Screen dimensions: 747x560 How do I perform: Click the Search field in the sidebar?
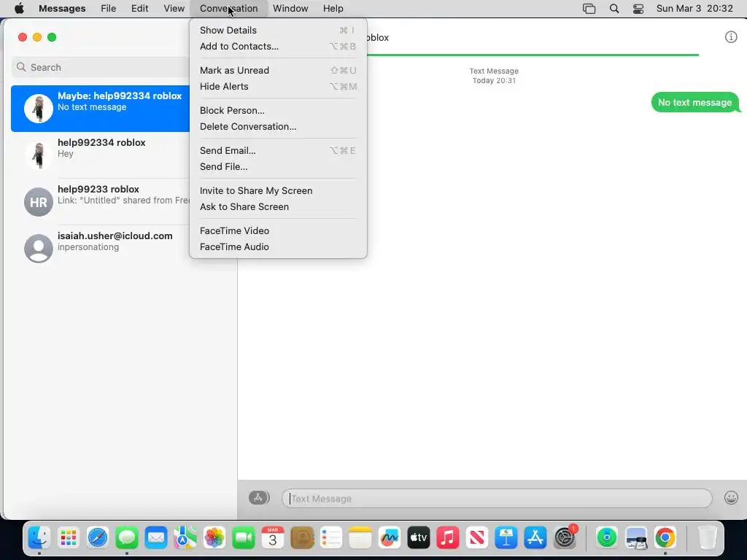click(101, 67)
